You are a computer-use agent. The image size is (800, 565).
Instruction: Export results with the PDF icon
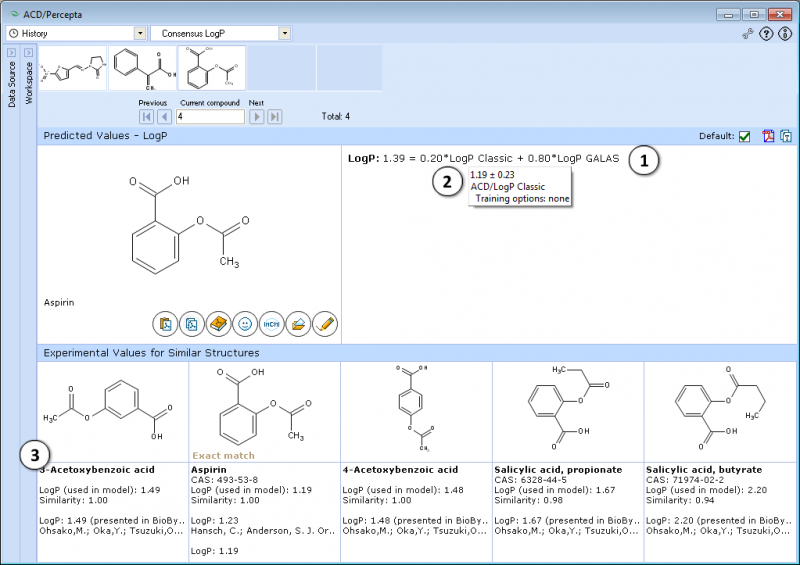768,136
